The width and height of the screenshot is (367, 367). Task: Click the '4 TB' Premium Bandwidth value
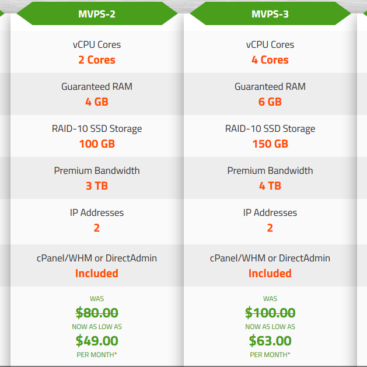pyautogui.click(x=270, y=186)
